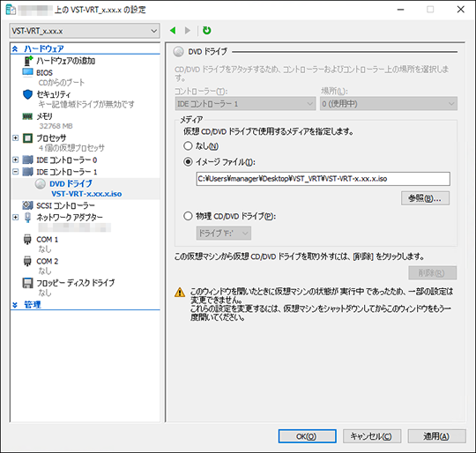The width and height of the screenshot is (476, 453).
Task: Open the VST-VRT_x.xx.x virtual machine dropdown
Action: (x=85, y=31)
